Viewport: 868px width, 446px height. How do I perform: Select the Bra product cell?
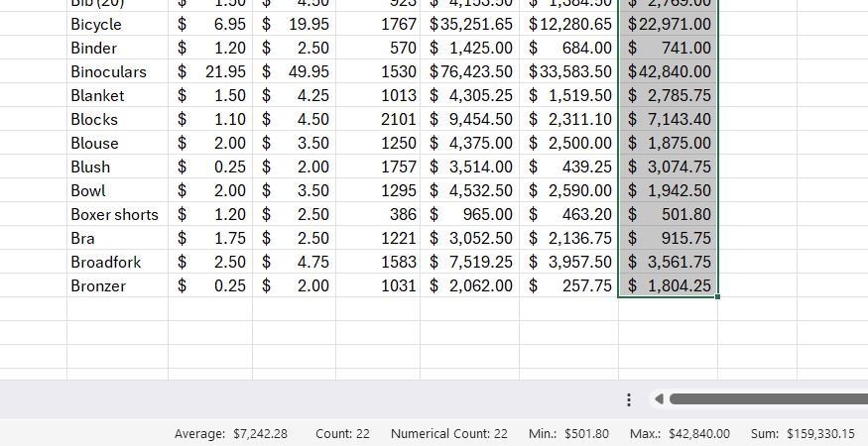point(117,239)
